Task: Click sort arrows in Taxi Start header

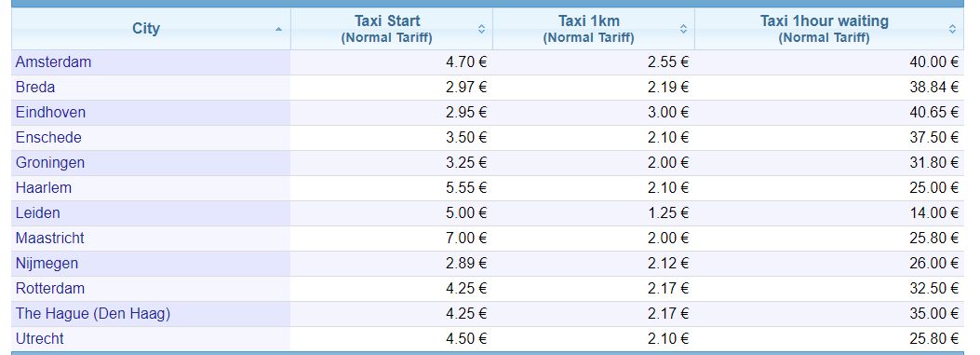Action: point(481,29)
